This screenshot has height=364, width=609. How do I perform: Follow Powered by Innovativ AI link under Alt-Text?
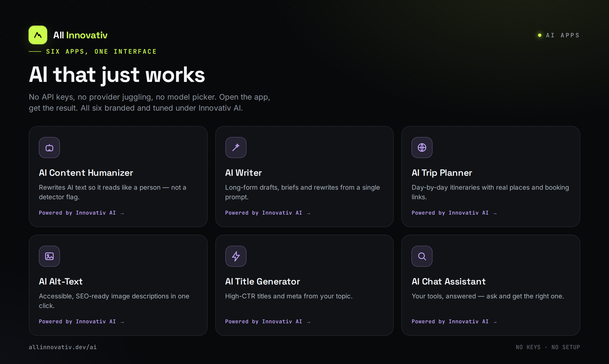81,322
